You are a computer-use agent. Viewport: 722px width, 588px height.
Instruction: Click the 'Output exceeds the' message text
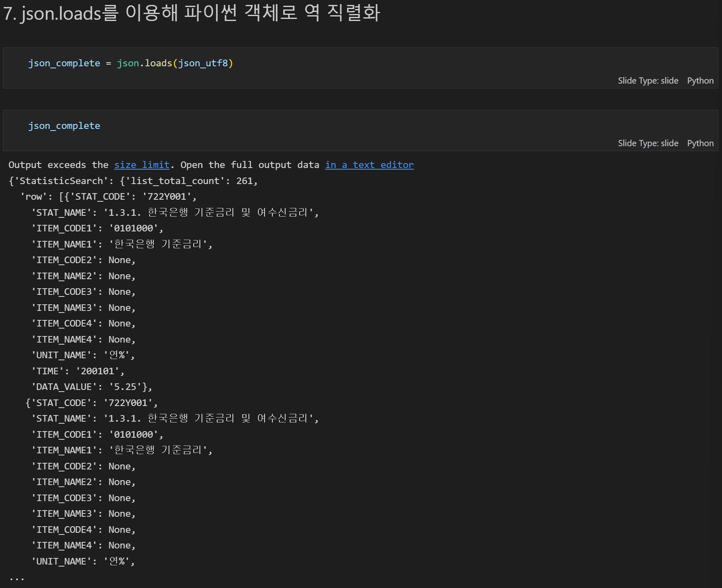pos(59,165)
